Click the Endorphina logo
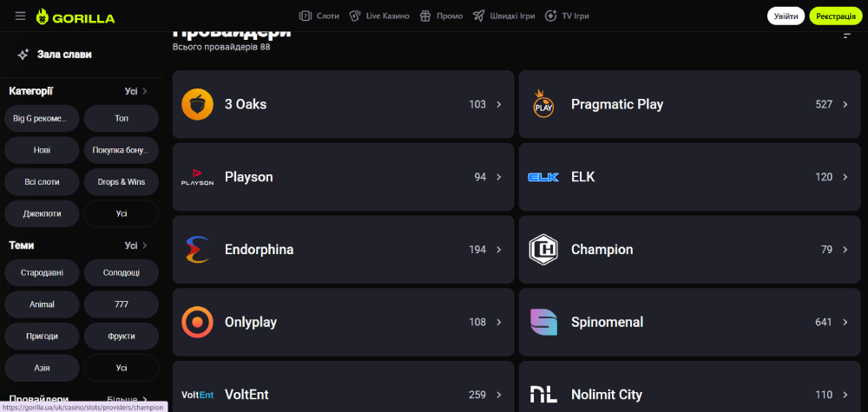 point(197,250)
